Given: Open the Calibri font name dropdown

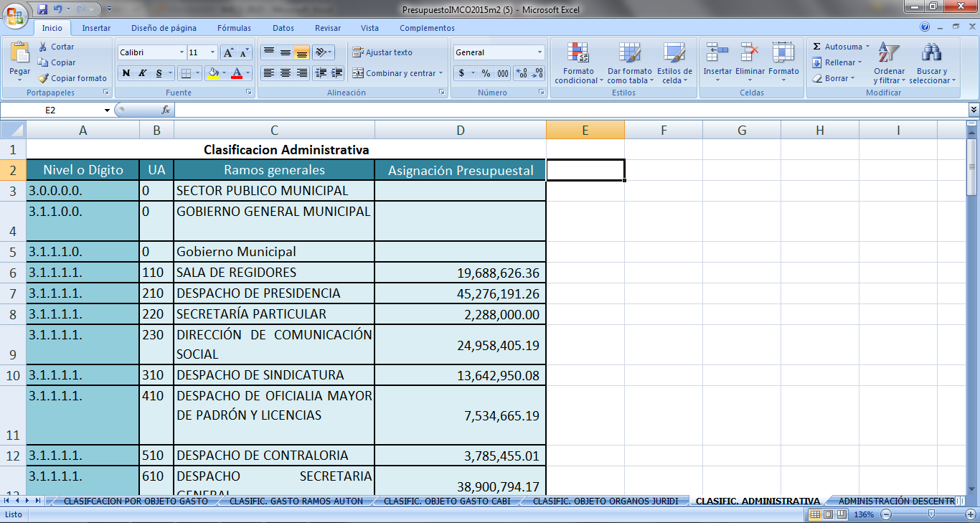Looking at the screenshot, I should 182,52.
